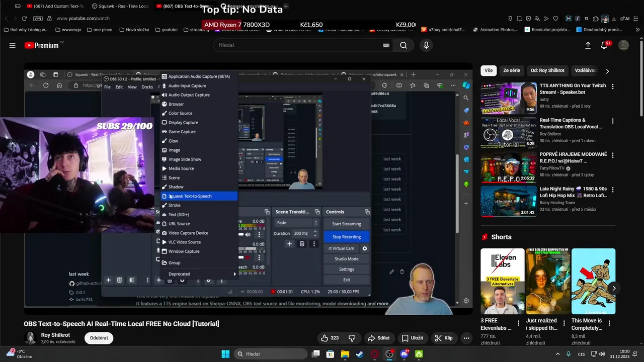The width and height of the screenshot is (644, 362).
Task: Expand Deprecated submenu in video's OBS menu
Action: pos(199,274)
